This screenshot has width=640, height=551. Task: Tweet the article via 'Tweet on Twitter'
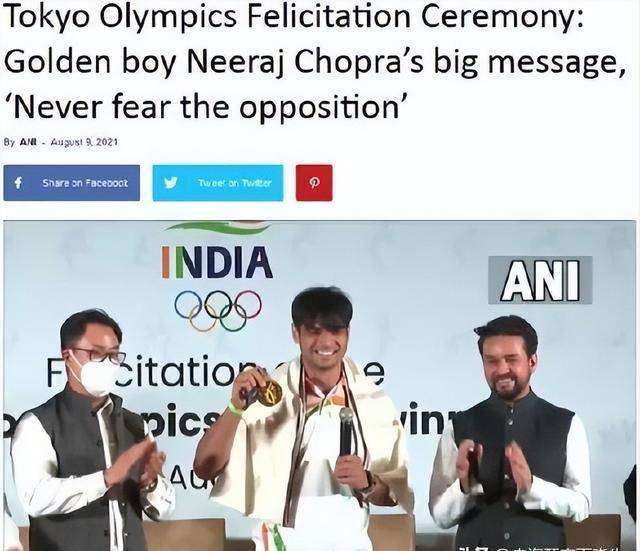(218, 183)
